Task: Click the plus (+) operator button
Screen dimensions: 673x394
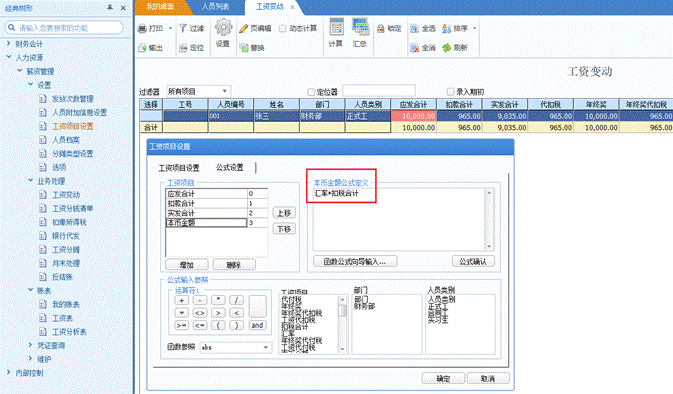Action: [x=182, y=300]
